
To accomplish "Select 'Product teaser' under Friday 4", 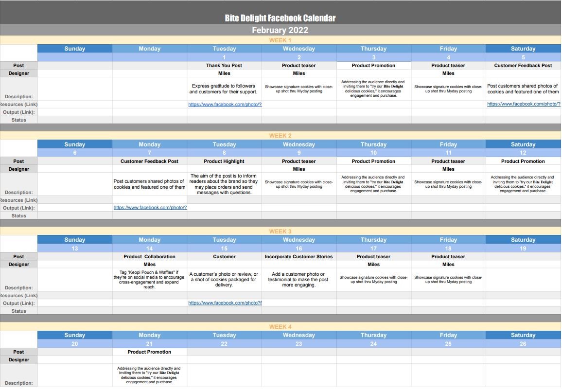I will (448, 65).
